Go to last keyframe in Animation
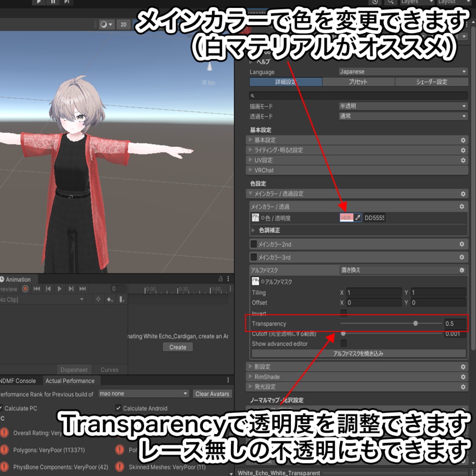This screenshot has height=476, width=476. pos(83,289)
